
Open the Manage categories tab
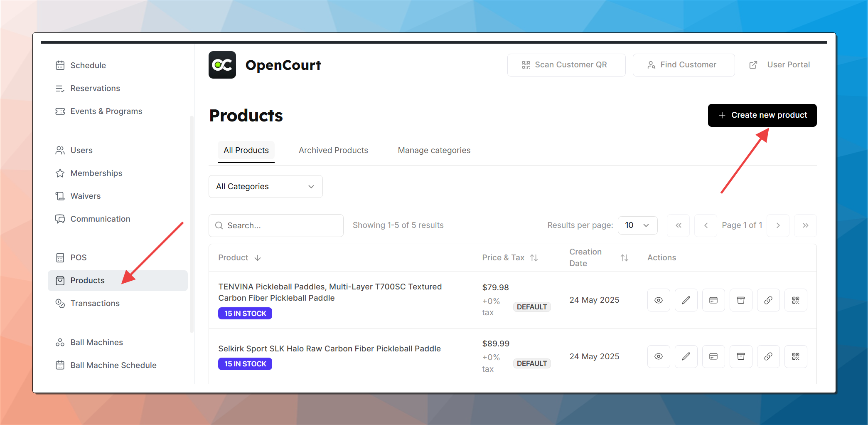[x=434, y=151]
